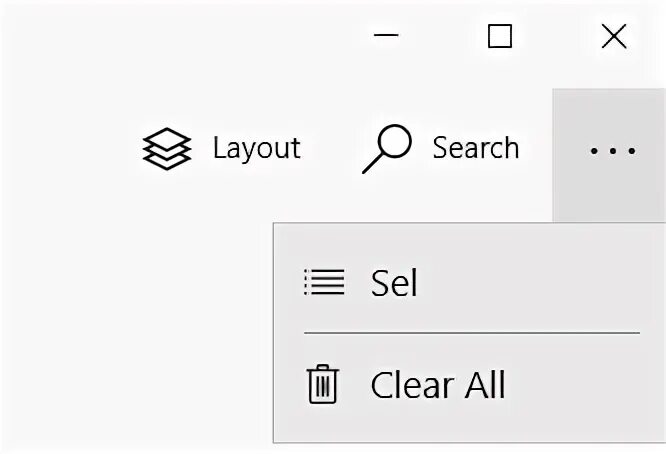Click blank space right of Sel text
The width and height of the screenshot is (666, 454).
(x=540, y=283)
